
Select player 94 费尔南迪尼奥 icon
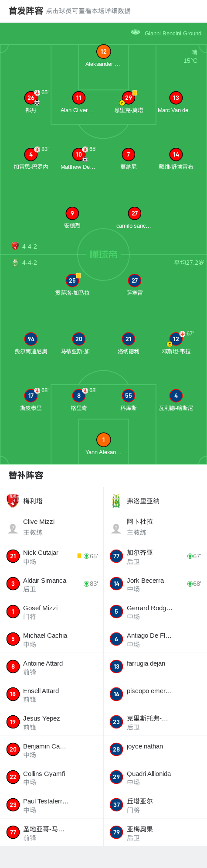[x=31, y=339]
